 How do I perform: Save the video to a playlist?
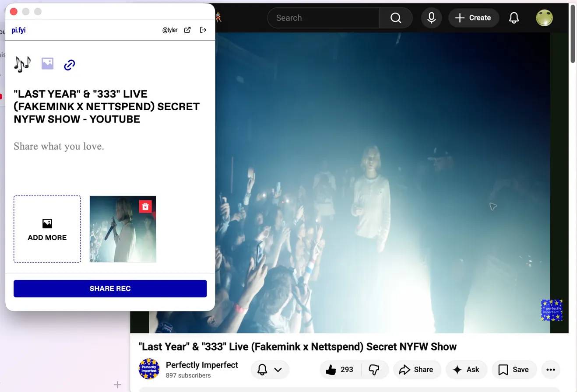tap(514, 370)
